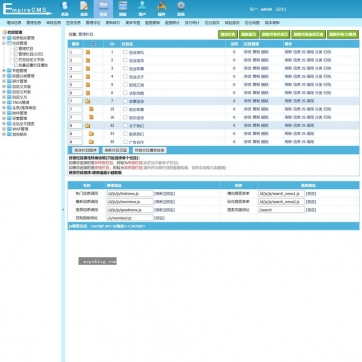Click the green 刷新首页 button
Image resolution: width=362 pixels, height=362 pixels.
249,34
